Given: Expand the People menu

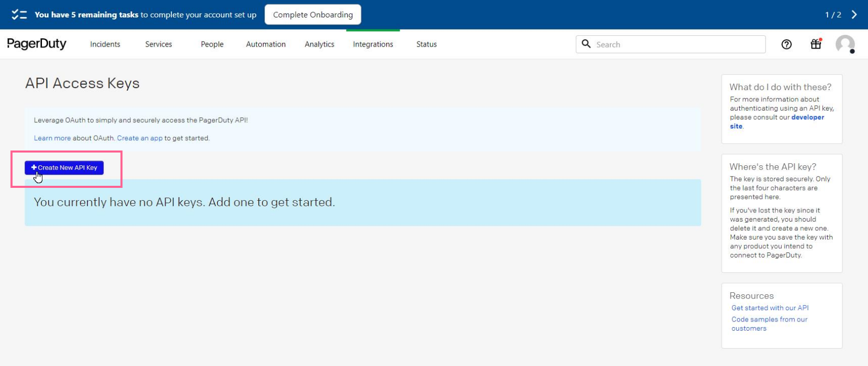Looking at the screenshot, I should click(x=212, y=45).
